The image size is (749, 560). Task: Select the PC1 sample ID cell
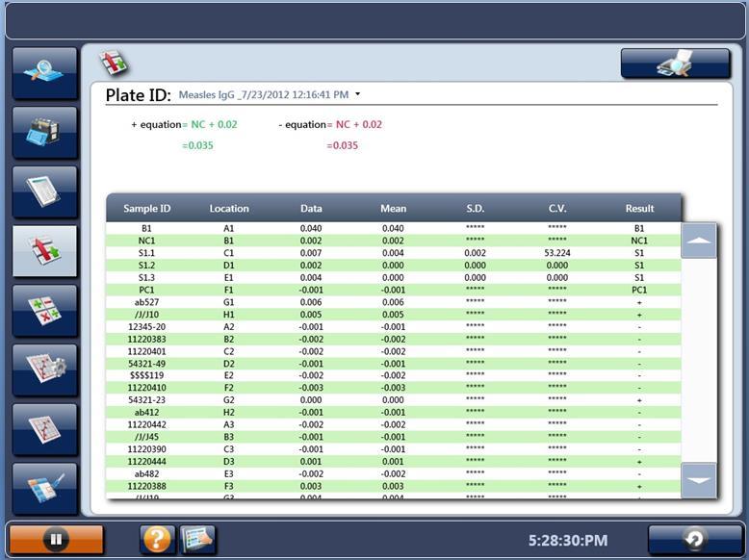coord(146,290)
